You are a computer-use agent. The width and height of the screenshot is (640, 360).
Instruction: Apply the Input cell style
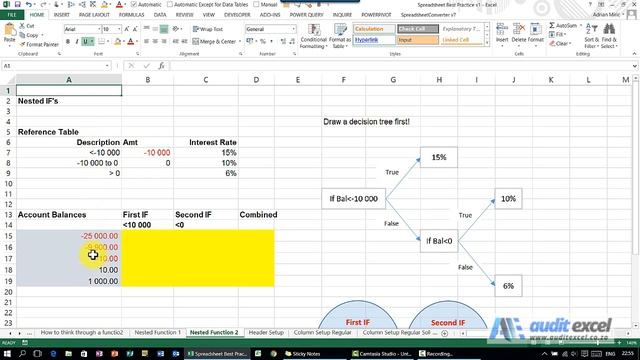tap(418, 40)
